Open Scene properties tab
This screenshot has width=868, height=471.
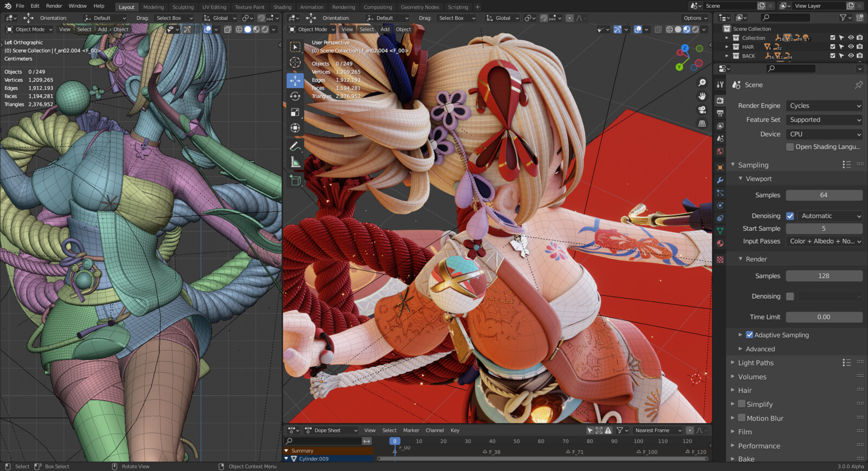pos(720,139)
